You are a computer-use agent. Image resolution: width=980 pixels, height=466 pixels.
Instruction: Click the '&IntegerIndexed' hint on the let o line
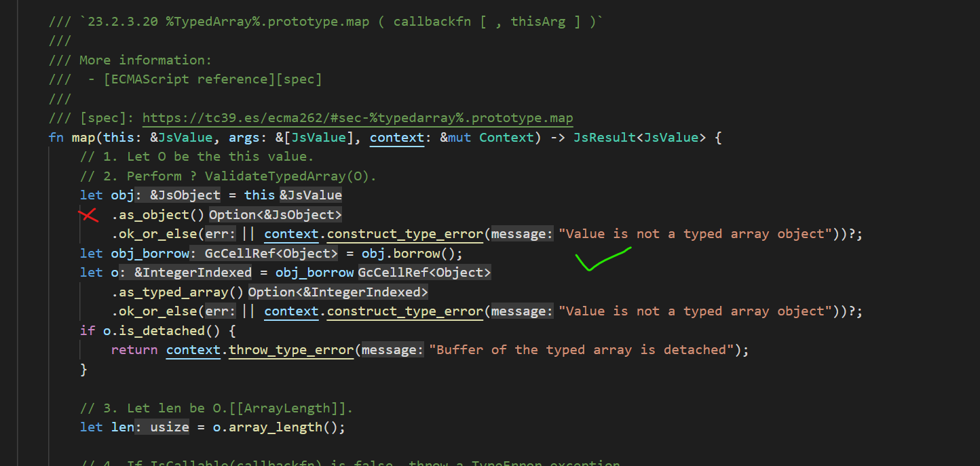(x=193, y=273)
